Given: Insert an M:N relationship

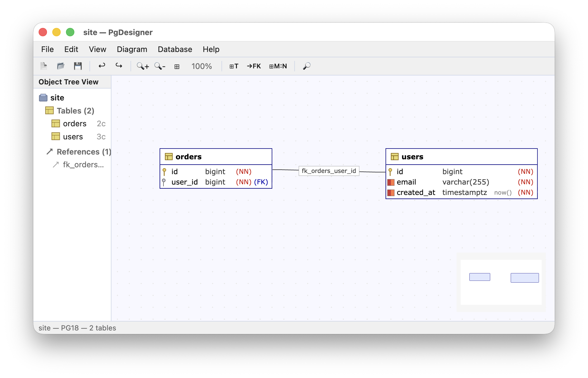Looking at the screenshot, I should click(278, 66).
